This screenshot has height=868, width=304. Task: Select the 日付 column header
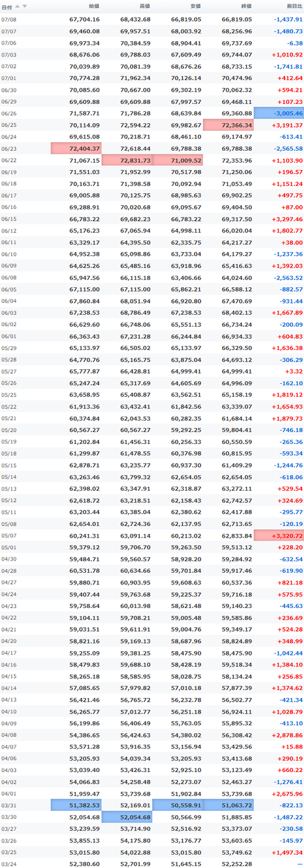point(7,7)
